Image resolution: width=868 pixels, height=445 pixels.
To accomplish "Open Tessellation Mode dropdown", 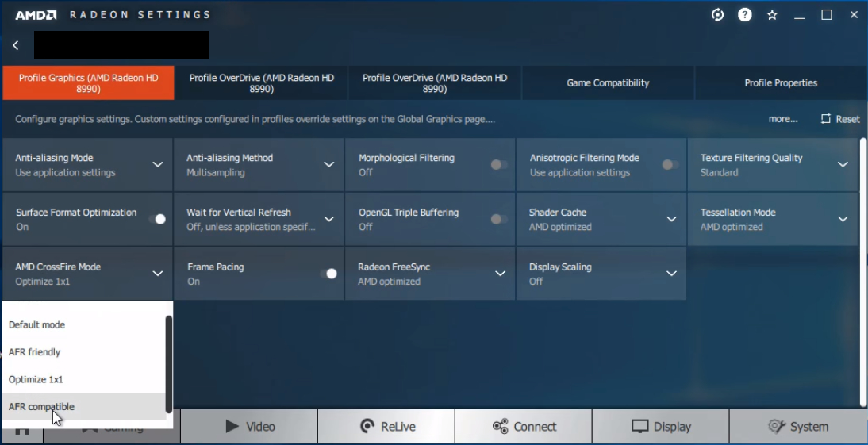I will pos(843,219).
